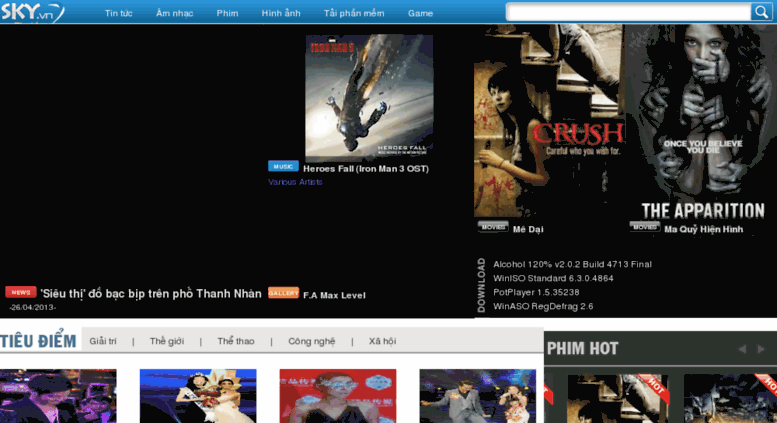Click the TIÊU ĐIỂM section heading
The height and width of the screenshot is (423, 777).
[38, 341]
